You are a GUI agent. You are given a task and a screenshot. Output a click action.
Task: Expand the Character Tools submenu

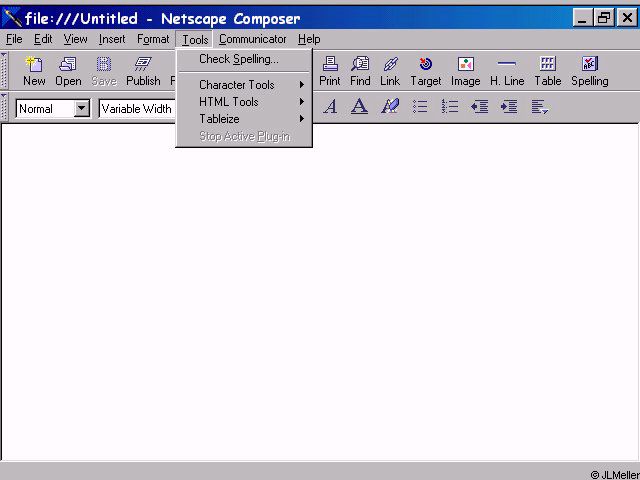point(244,85)
